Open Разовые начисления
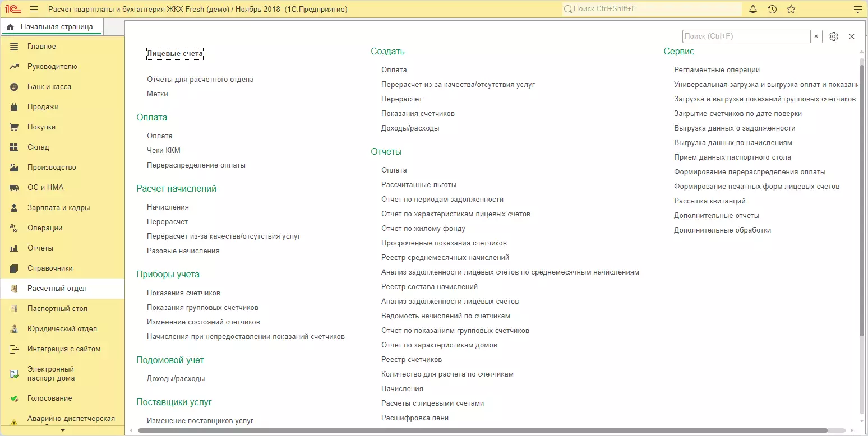Image resolution: width=868 pixels, height=436 pixels. coord(183,251)
